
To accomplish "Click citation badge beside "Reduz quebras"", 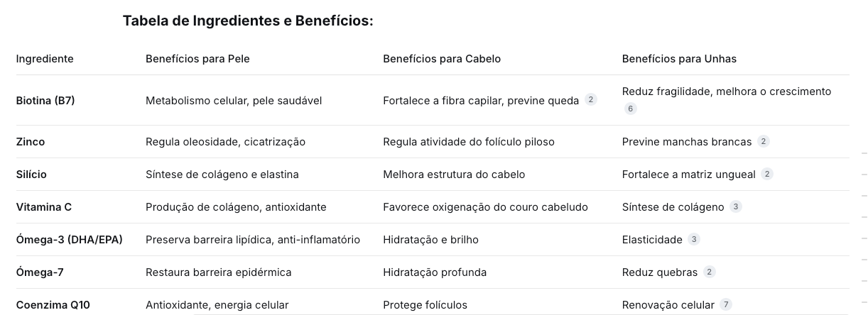I will pyautogui.click(x=709, y=272).
